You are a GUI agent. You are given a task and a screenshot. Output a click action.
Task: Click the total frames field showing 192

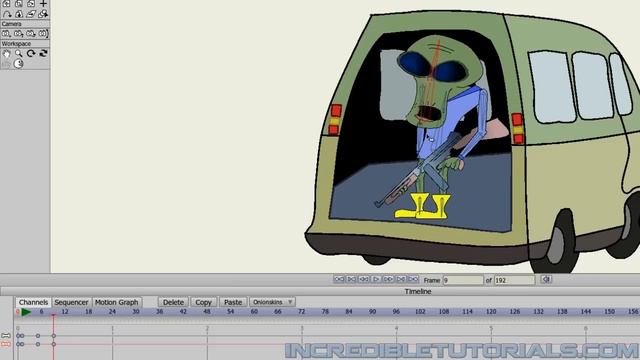[x=514, y=280]
